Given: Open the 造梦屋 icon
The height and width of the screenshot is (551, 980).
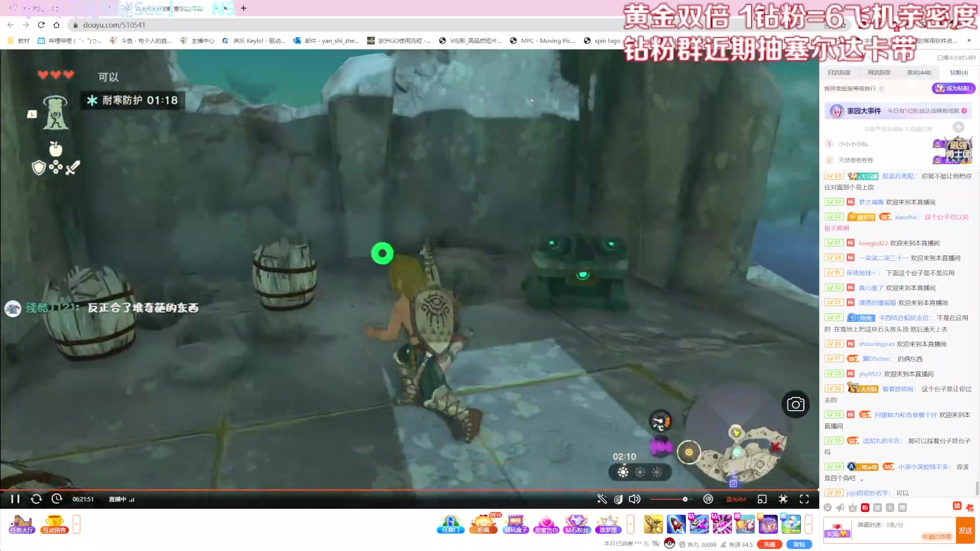Looking at the screenshot, I should pos(608,524).
